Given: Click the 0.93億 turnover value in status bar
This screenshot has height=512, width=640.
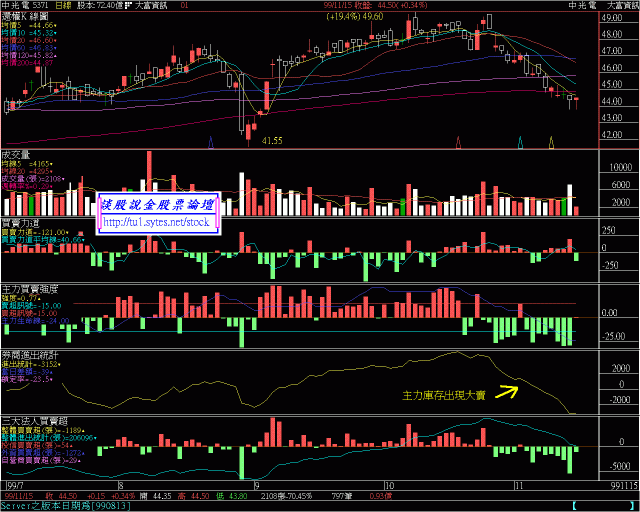Looking at the screenshot, I should pyautogui.click(x=380, y=496).
